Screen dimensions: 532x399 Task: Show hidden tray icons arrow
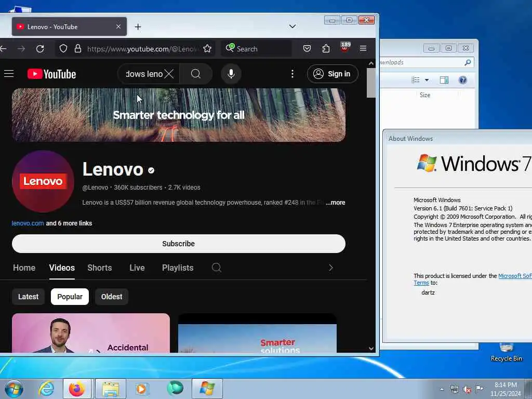(442, 390)
